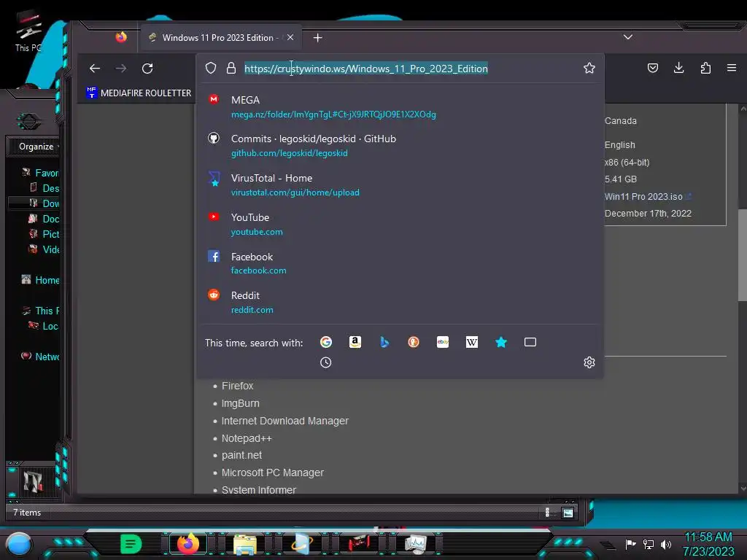Viewport: 747px width, 560px height.
Task: Search this time with eBay
Action: pyautogui.click(x=443, y=342)
